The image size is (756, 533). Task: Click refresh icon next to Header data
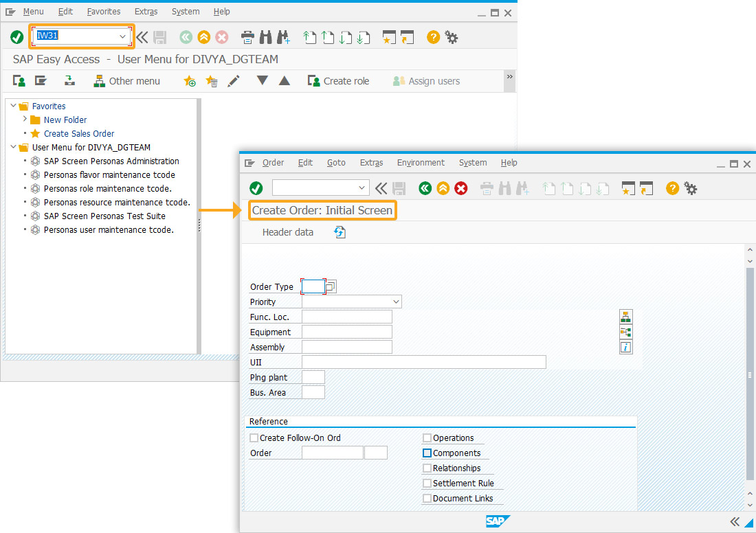pyautogui.click(x=340, y=232)
